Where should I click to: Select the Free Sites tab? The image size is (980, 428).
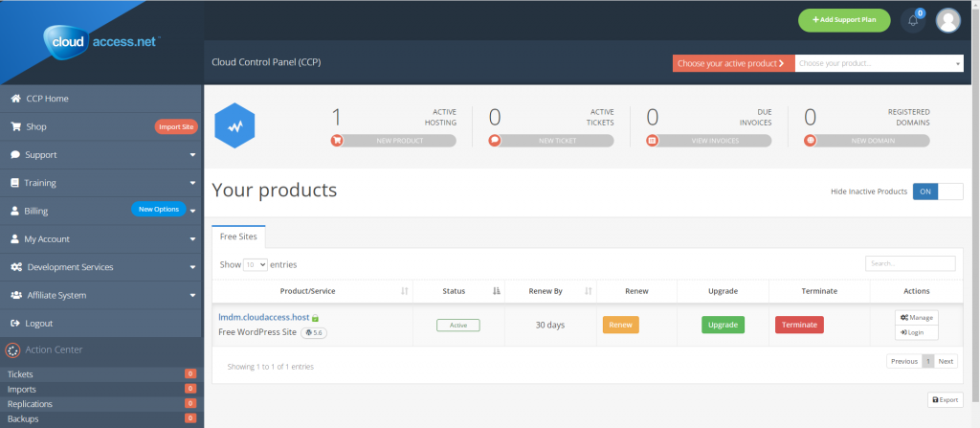click(240, 236)
